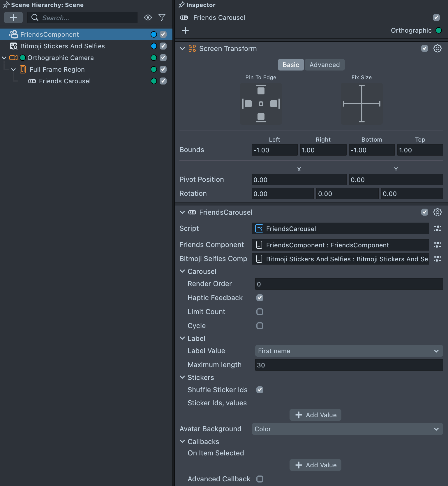Click picker icon beside Friends Component field
This screenshot has height=486, width=448.
click(437, 245)
